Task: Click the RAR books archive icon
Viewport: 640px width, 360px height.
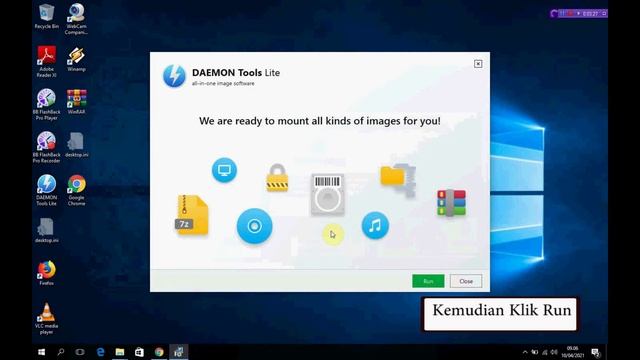Action: coord(451,203)
